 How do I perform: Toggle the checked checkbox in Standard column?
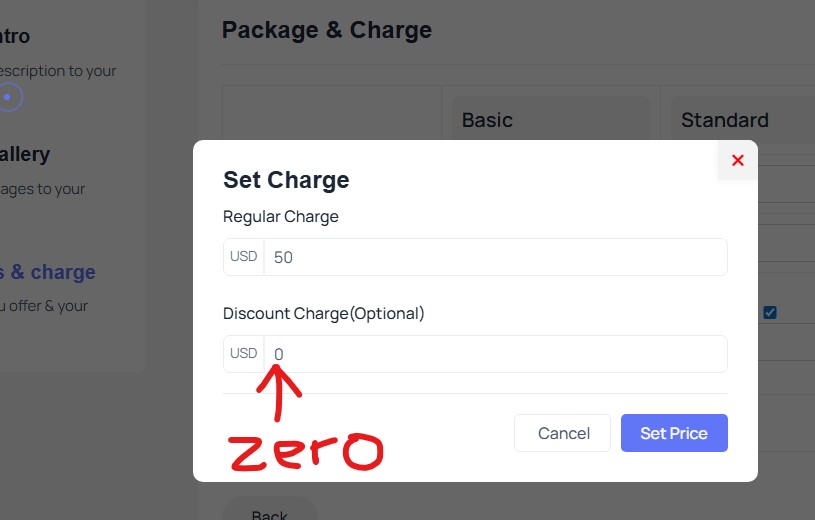770,312
